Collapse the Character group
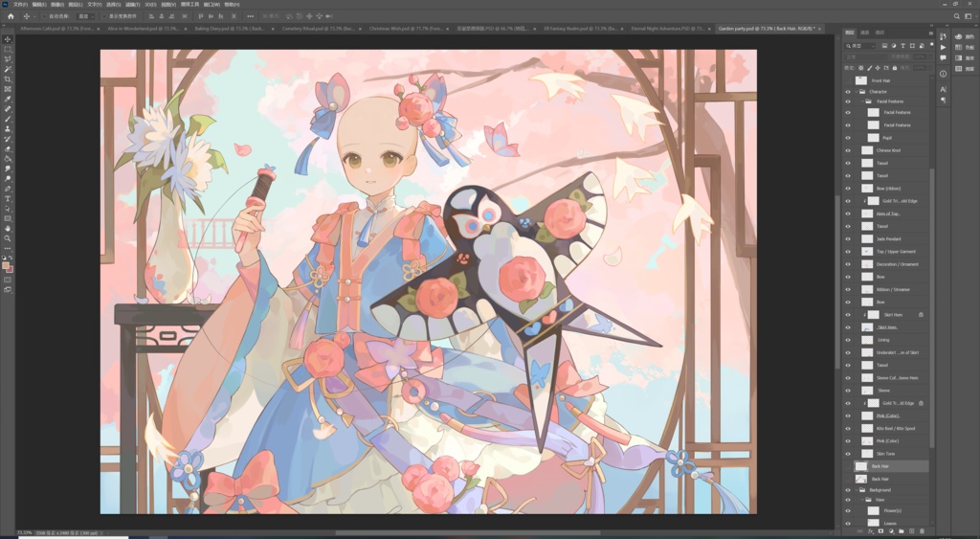The height and width of the screenshot is (539, 980). tap(857, 92)
